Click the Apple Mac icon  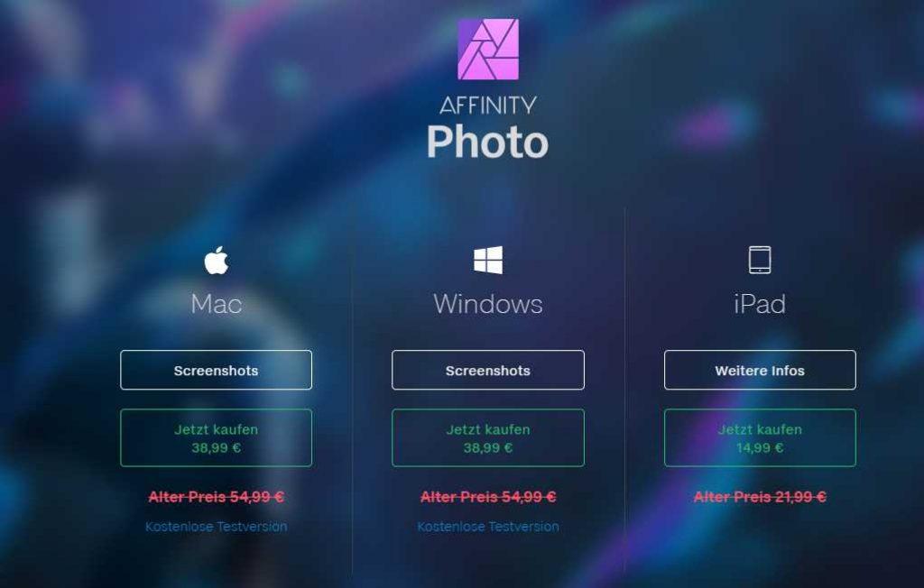[217, 260]
